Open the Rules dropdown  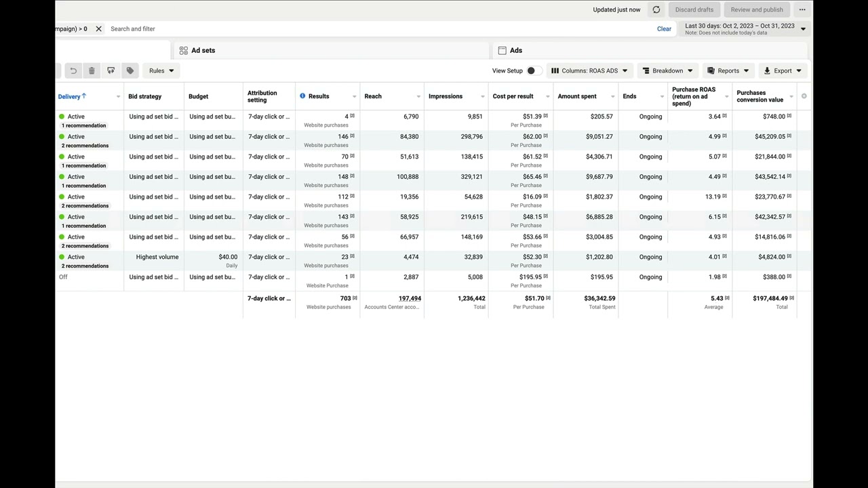pos(161,70)
